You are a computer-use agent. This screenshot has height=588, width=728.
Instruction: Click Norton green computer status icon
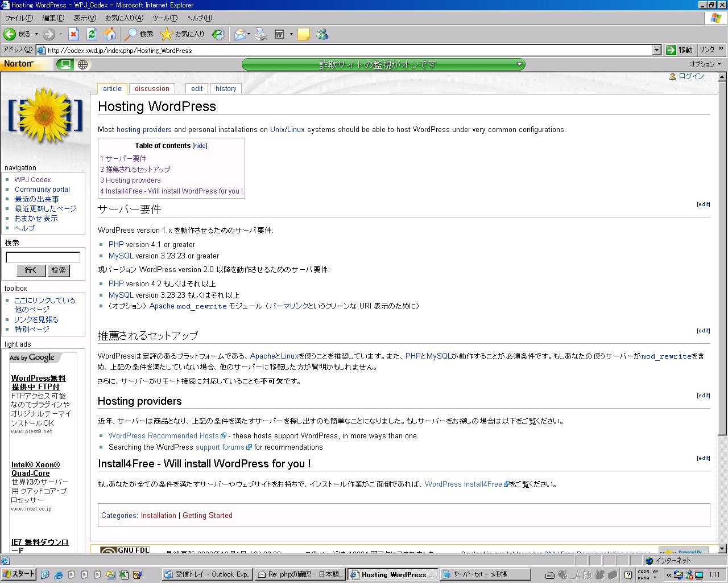click(x=66, y=64)
